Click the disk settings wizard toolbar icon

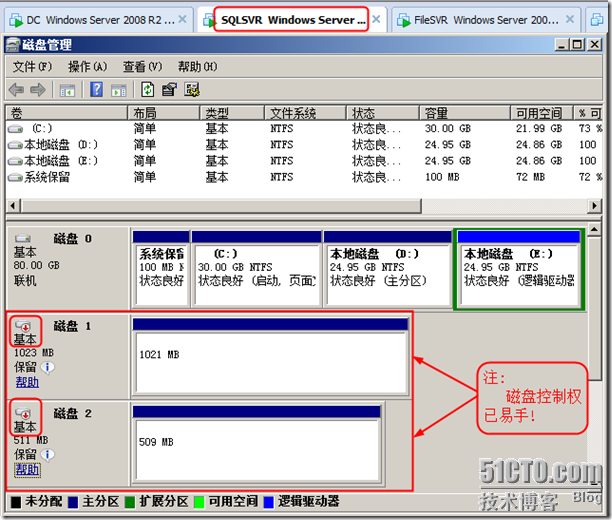tap(192, 89)
